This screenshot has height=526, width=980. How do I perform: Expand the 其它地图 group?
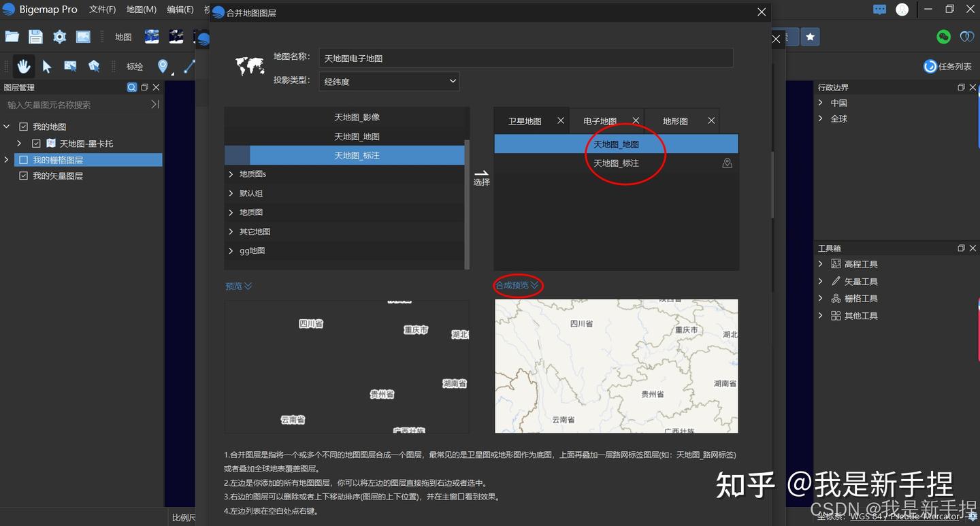click(255, 231)
